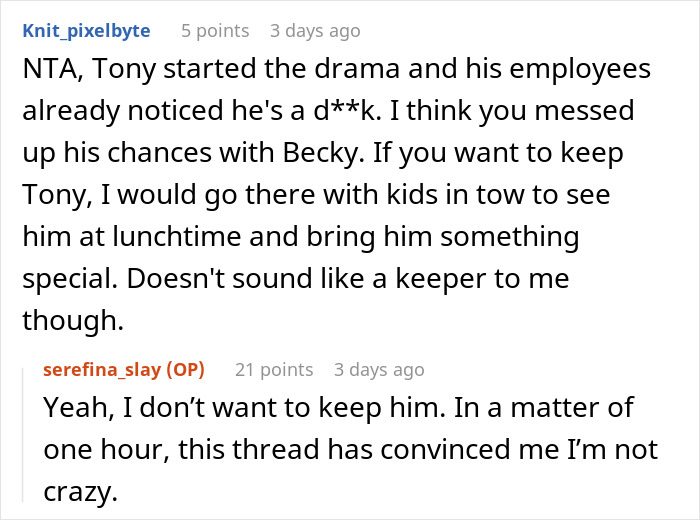Click the (OP) tag beside serefina_slay
The image size is (700, 520).
tap(186, 370)
